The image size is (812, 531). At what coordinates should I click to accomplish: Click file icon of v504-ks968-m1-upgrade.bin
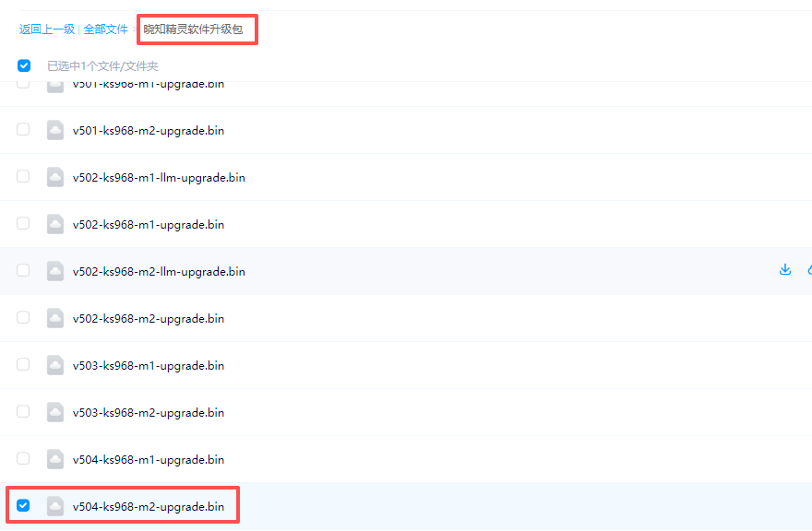(55, 459)
